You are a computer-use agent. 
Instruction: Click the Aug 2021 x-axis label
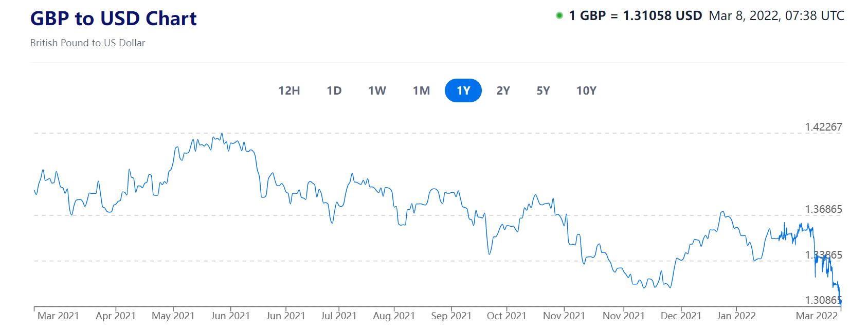(393, 316)
